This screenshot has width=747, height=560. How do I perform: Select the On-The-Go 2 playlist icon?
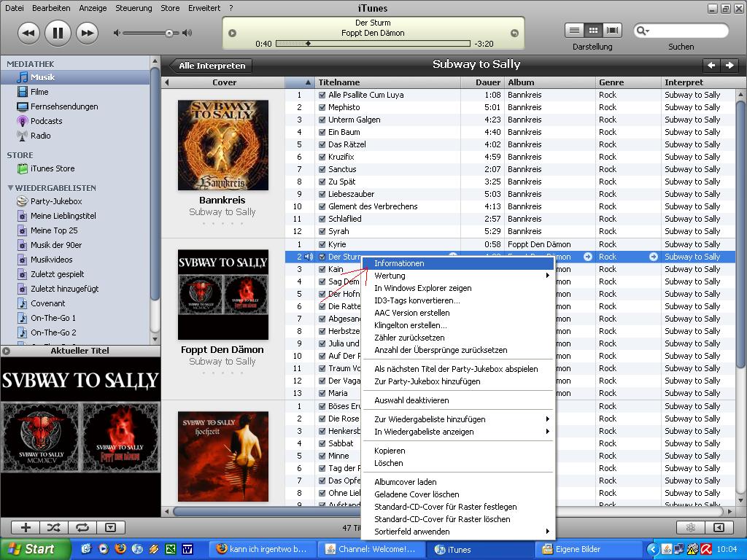(22, 332)
